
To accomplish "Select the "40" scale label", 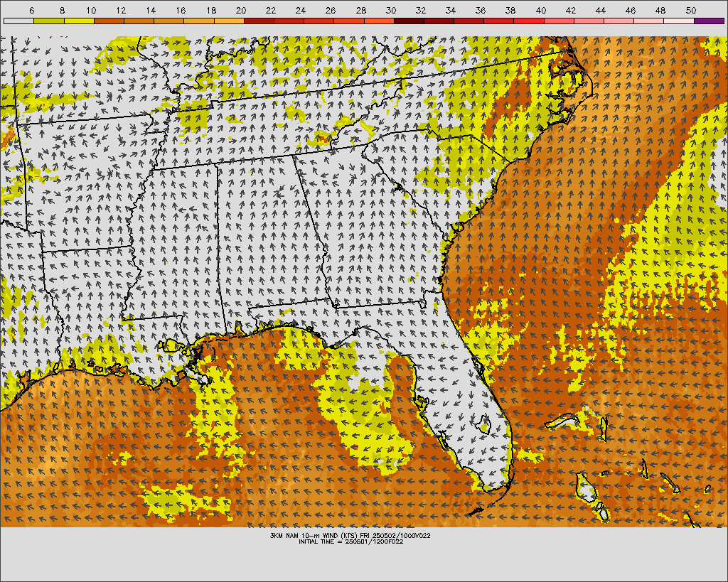I will click(x=541, y=10).
